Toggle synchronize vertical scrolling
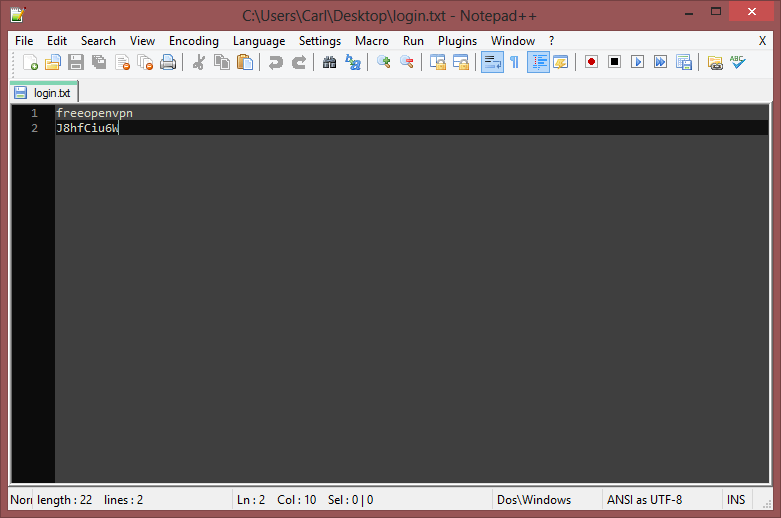Viewport: 781px width, 518px height. [438, 62]
